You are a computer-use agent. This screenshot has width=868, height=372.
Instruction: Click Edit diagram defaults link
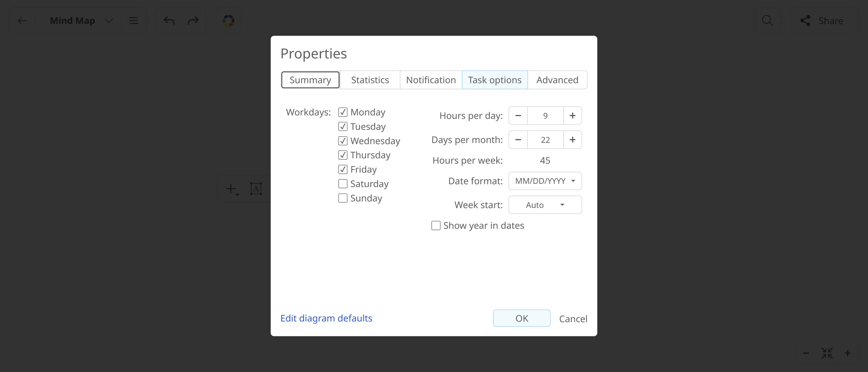(326, 318)
